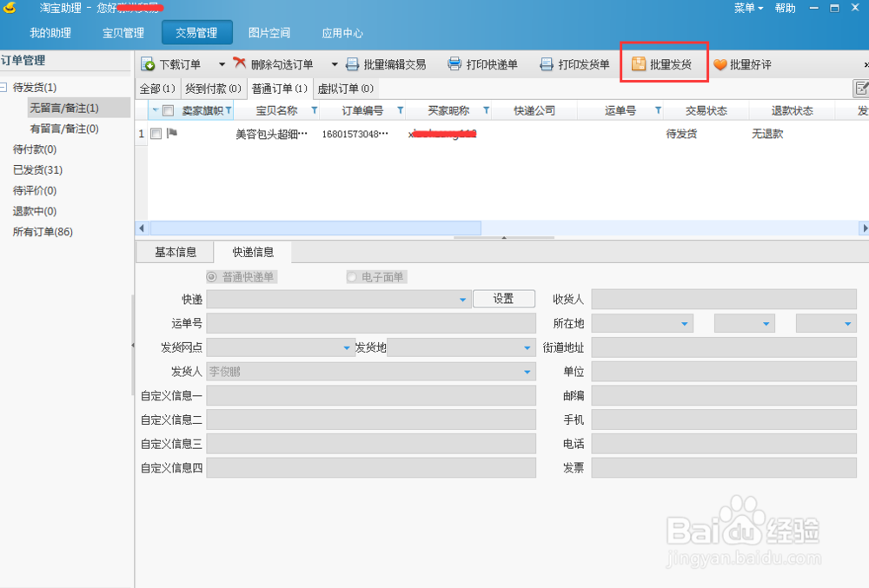The height and width of the screenshot is (588, 869).
Task: Expand the arrow next to 下载订单
Action: pos(223,63)
